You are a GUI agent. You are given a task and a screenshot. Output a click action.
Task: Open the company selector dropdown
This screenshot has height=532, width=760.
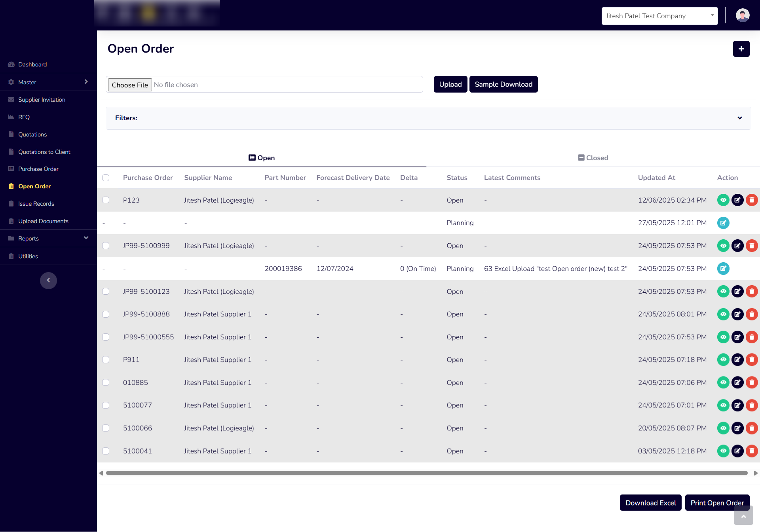659,16
